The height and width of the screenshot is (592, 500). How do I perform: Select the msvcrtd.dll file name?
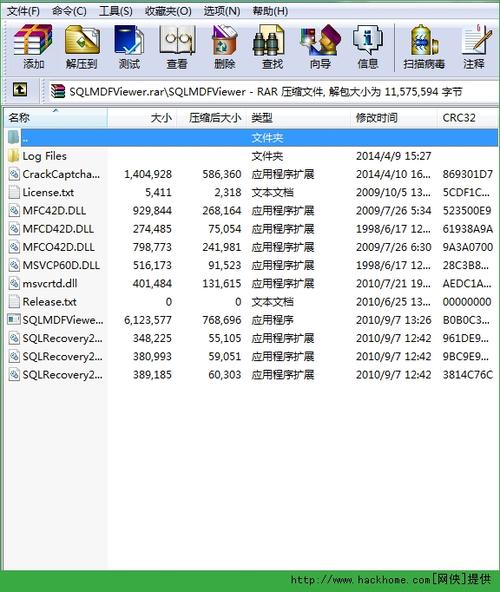(x=50, y=283)
